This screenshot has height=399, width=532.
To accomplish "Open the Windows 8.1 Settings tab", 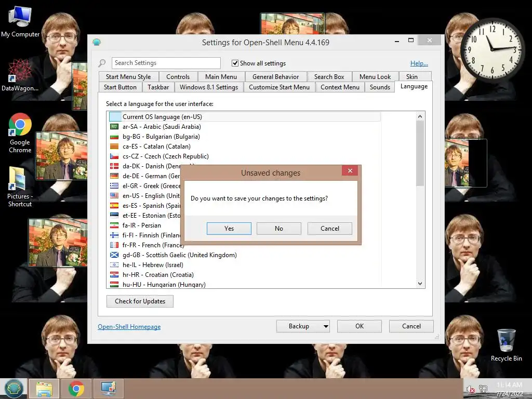I will 209,87.
